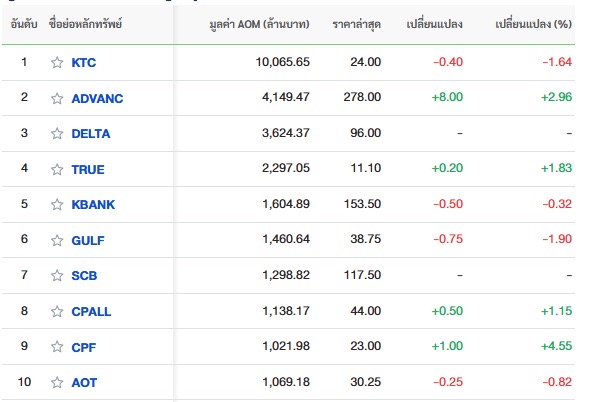The width and height of the screenshot is (595, 402).
Task: Click the star icon beside AOT
Action: pyautogui.click(x=57, y=382)
